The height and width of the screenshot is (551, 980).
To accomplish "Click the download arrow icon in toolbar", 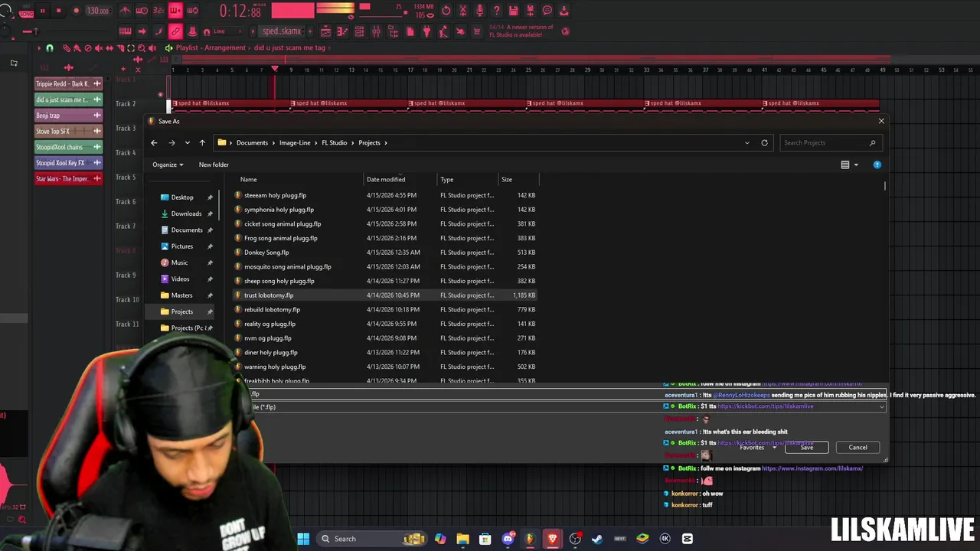I will [564, 11].
